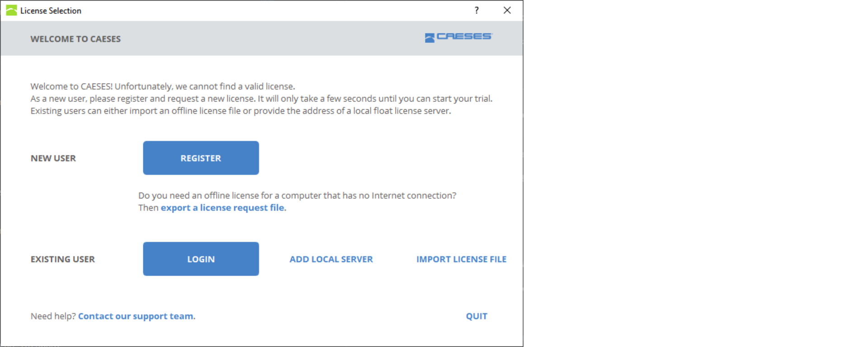Click the LOGIN button for existing users
This screenshot has height=347, width=868.
(201, 259)
